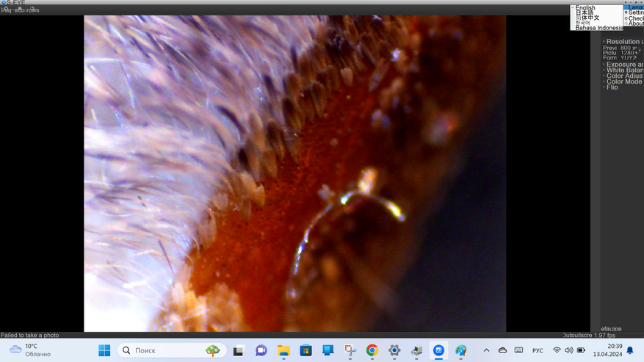
Task: Open the weather widget showing 10°C Облачно
Action: (30, 350)
